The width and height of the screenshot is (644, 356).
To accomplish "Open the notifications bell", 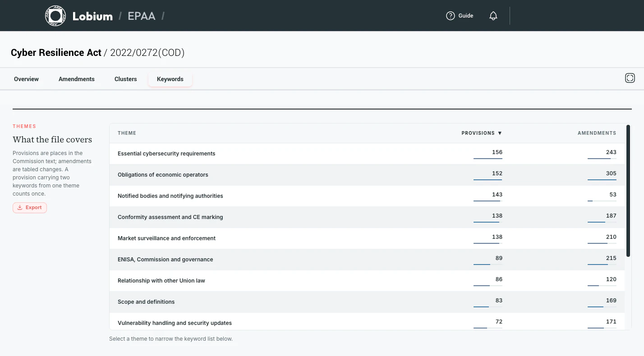I will pos(493,16).
